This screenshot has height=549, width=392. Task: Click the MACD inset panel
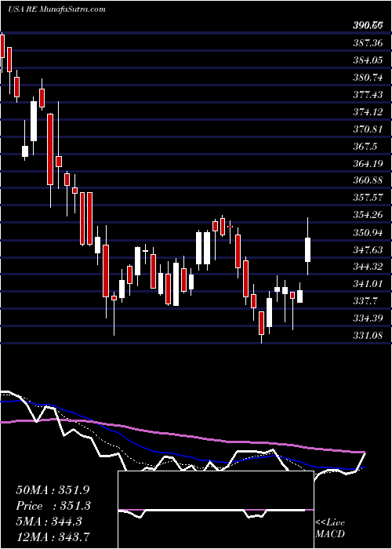tap(216, 510)
